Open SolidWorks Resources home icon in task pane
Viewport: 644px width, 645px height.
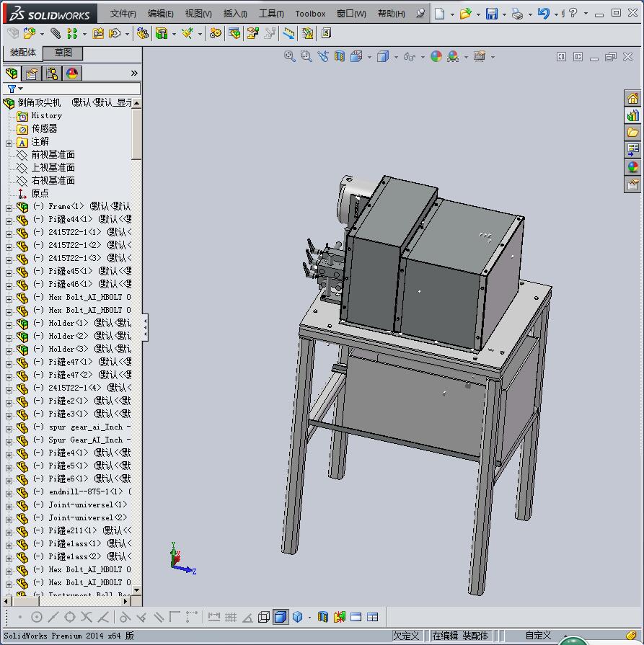[x=632, y=98]
